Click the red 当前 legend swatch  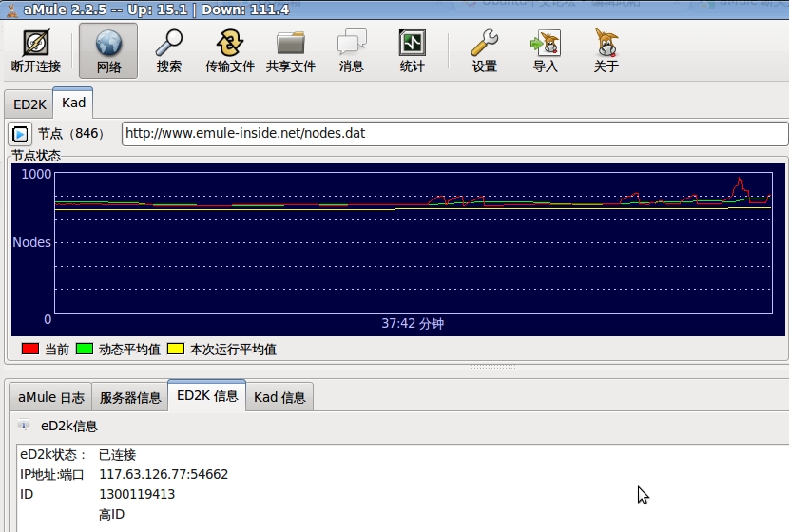(x=30, y=349)
